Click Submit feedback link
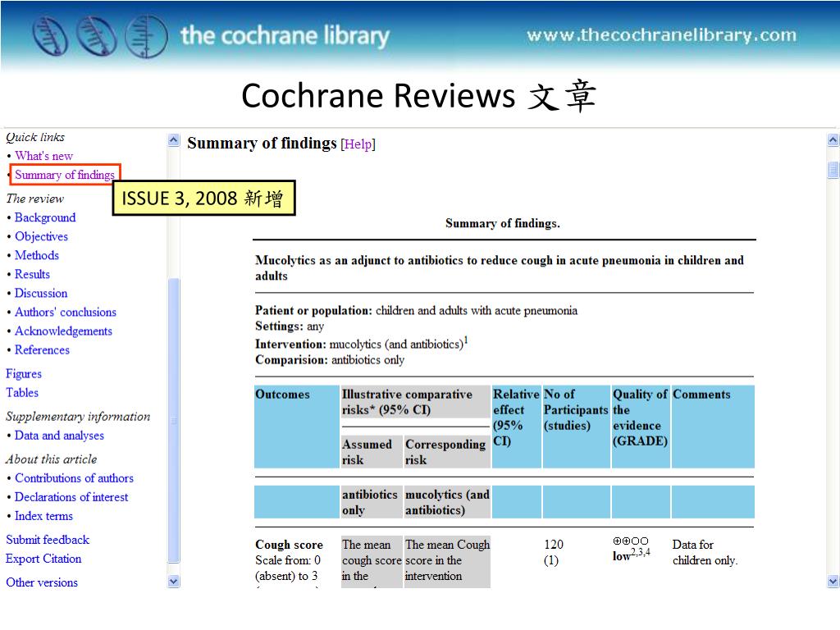Screen dimensions: 840x630 pyautogui.click(x=48, y=540)
